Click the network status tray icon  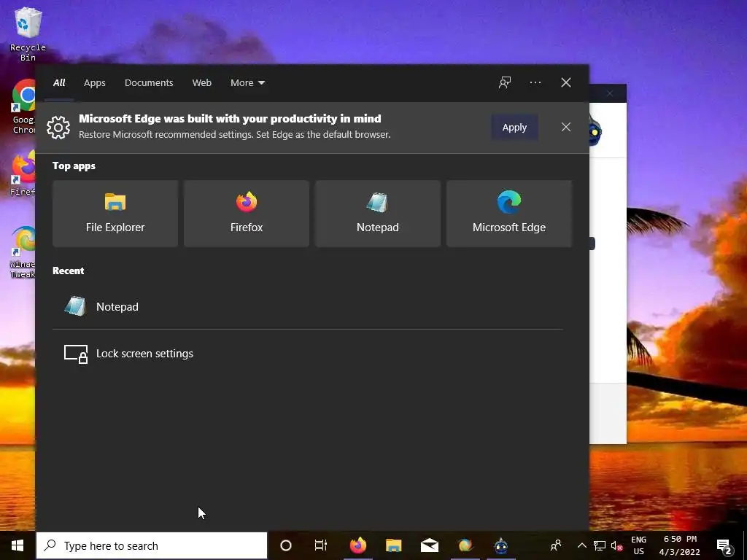[x=600, y=545]
